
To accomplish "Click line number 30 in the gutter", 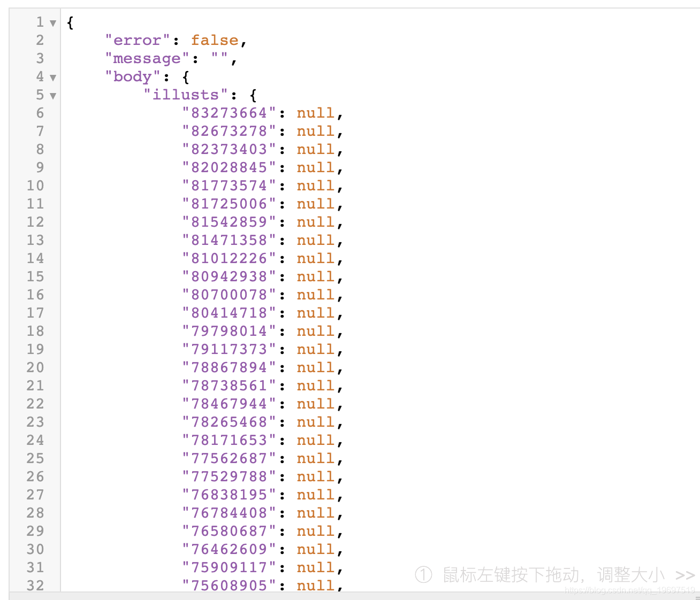I will [35, 549].
